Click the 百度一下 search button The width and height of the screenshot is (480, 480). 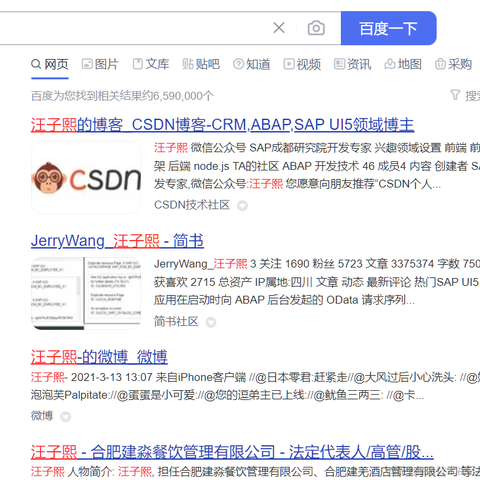[389, 28]
